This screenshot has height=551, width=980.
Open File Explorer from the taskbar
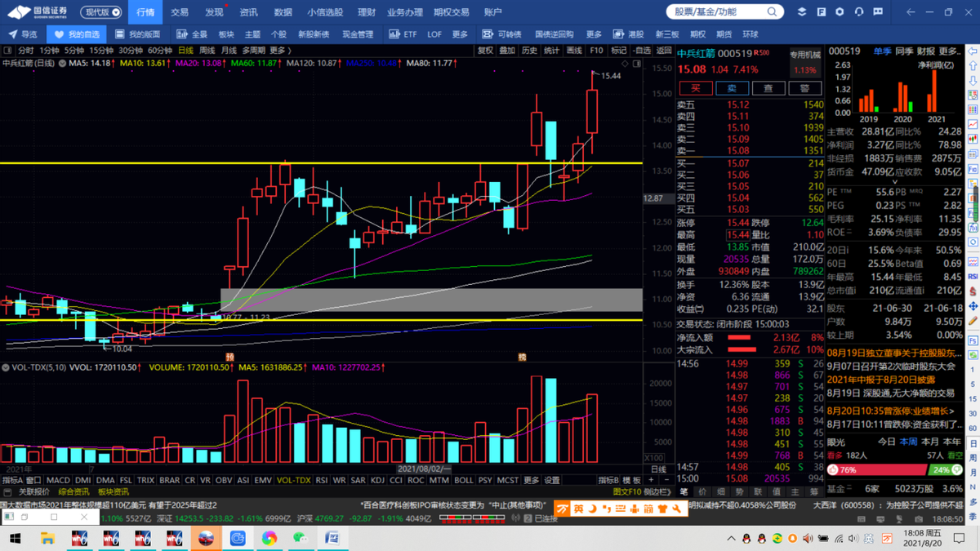47,539
